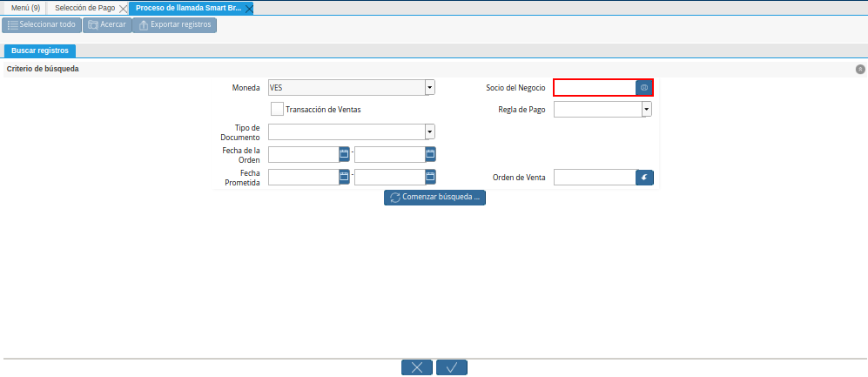Select the Buscar registros tab
This screenshot has width=868, height=377.
[x=40, y=50]
